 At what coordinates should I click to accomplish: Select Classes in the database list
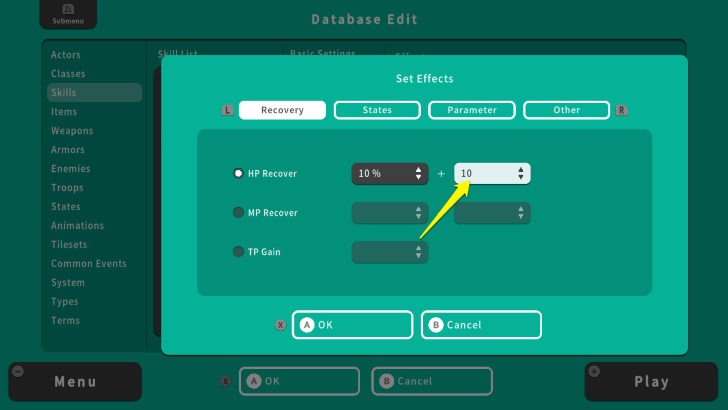coord(68,74)
